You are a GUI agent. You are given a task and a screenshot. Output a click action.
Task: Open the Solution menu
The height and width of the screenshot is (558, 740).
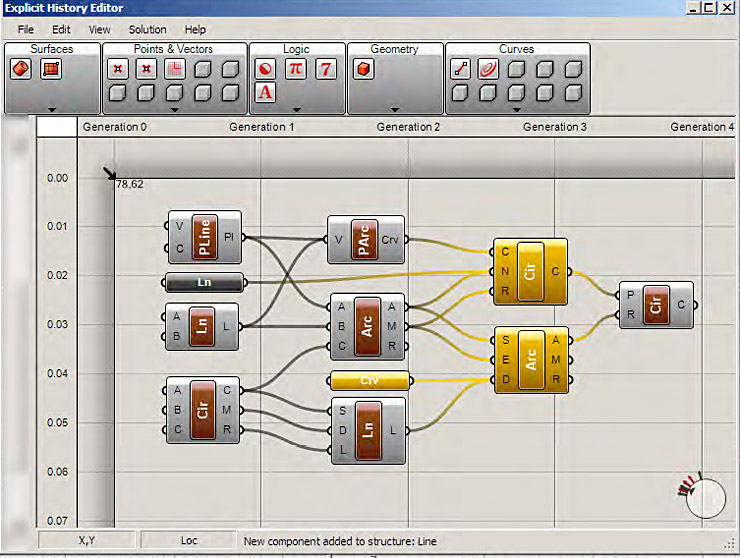[x=147, y=30]
